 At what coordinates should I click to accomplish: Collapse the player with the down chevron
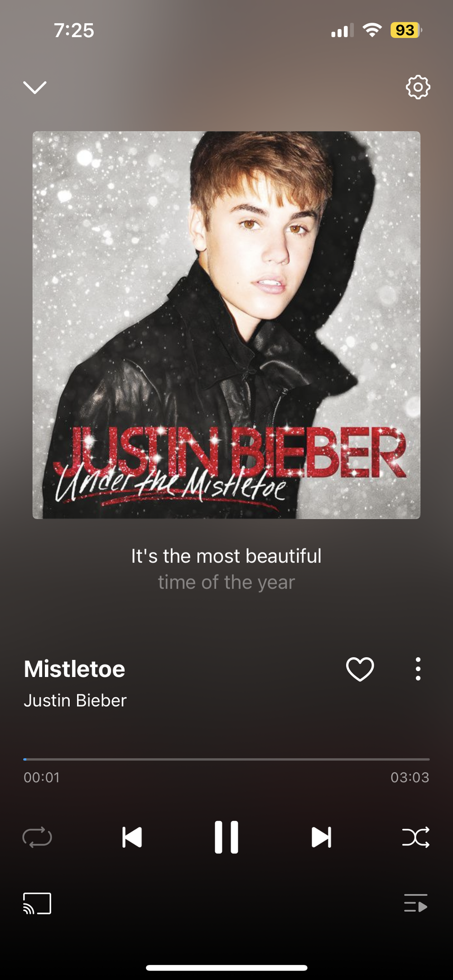(x=35, y=87)
